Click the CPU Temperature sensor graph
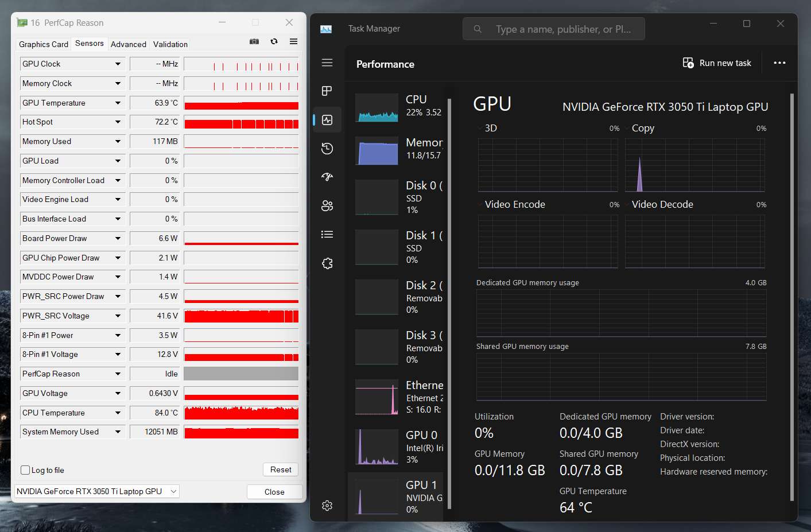Viewport: 811px width, 532px height. 241,413
